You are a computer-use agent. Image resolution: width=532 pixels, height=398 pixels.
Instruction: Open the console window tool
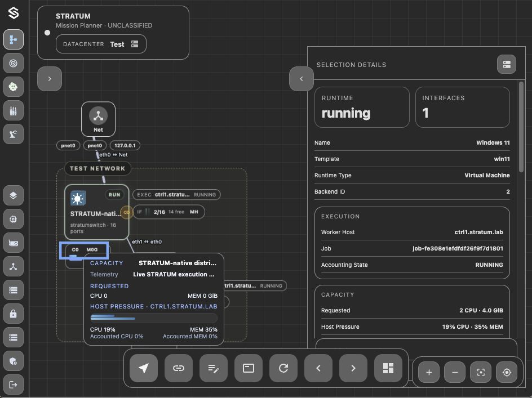click(249, 368)
